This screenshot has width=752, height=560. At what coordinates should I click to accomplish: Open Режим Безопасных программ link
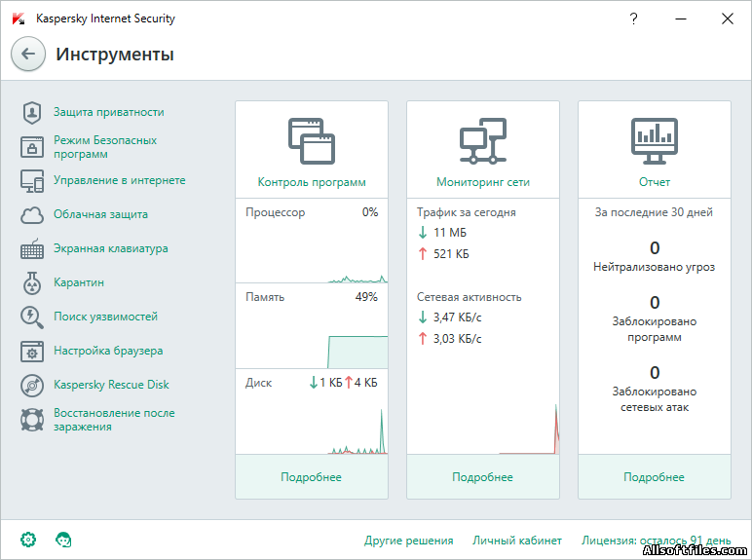105,147
